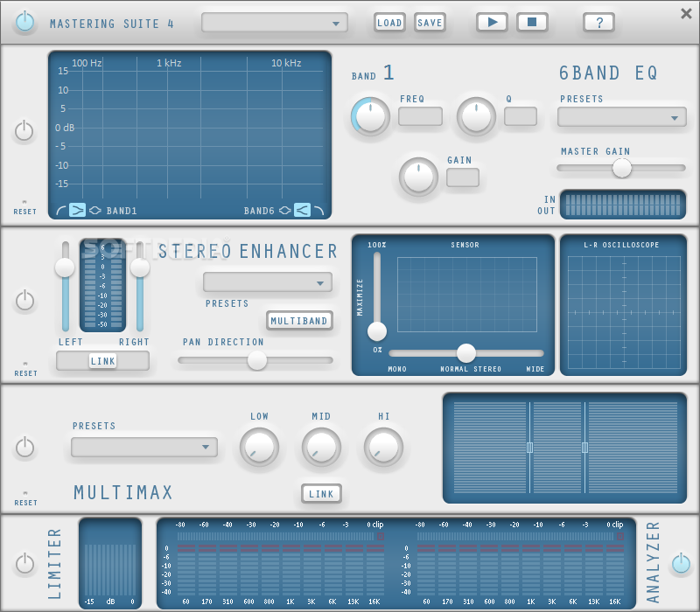Click the Stop button
The image size is (700, 612).
pos(532,22)
